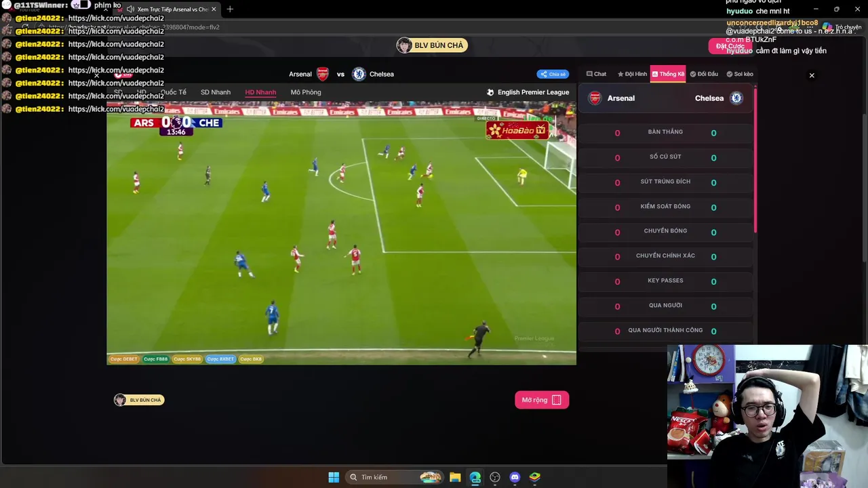Open the Windows Start menu
Screen dimensions: 868x488
[x=334, y=477]
